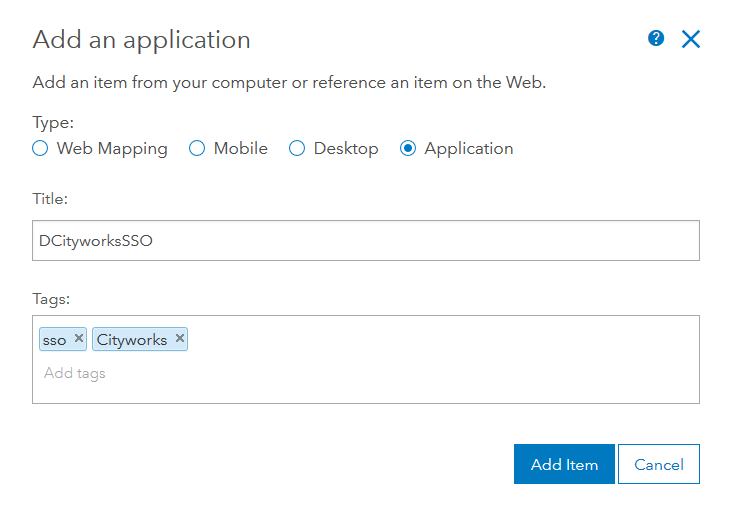Image resolution: width=733 pixels, height=518 pixels.
Task: Select the Cityworks tag chip text
Action: 132,340
